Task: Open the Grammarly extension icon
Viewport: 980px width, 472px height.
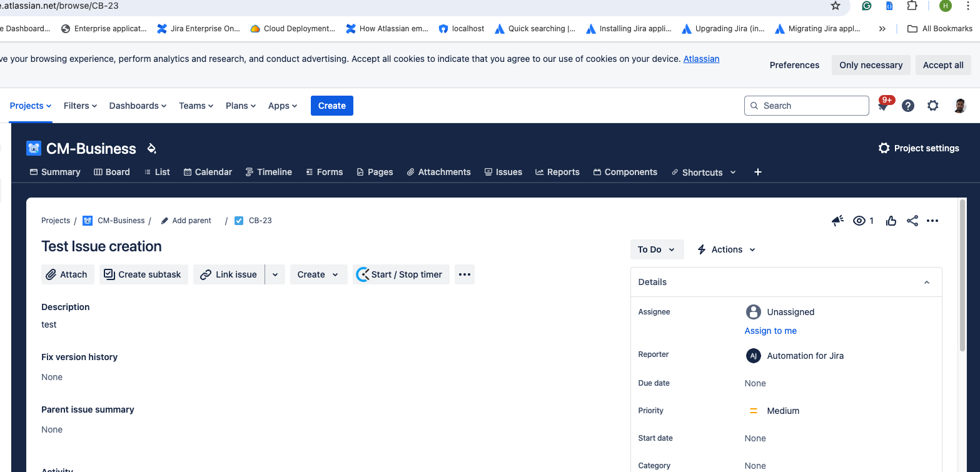Action: pyautogui.click(x=867, y=6)
